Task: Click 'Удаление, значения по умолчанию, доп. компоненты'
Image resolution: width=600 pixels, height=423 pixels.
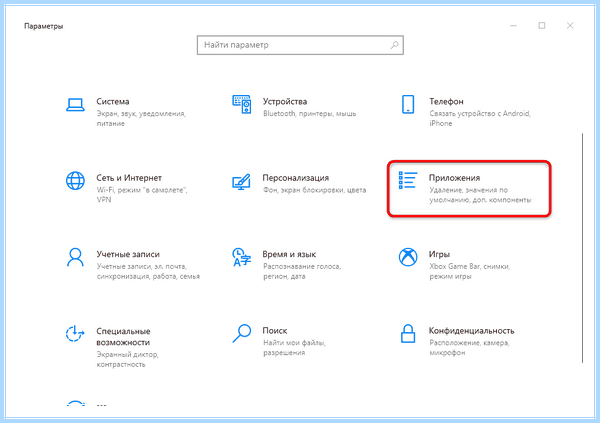Action: (x=480, y=195)
